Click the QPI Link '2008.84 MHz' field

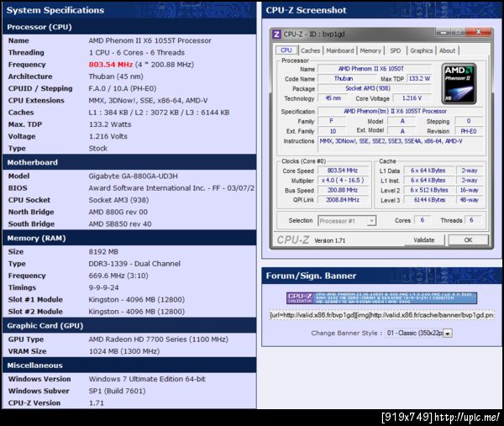coord(343,200)
